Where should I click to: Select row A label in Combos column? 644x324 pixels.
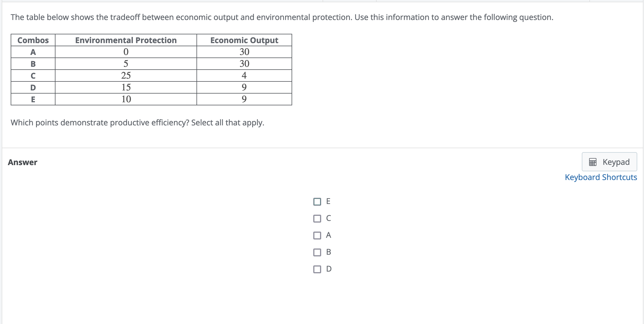tap(33, 52)
